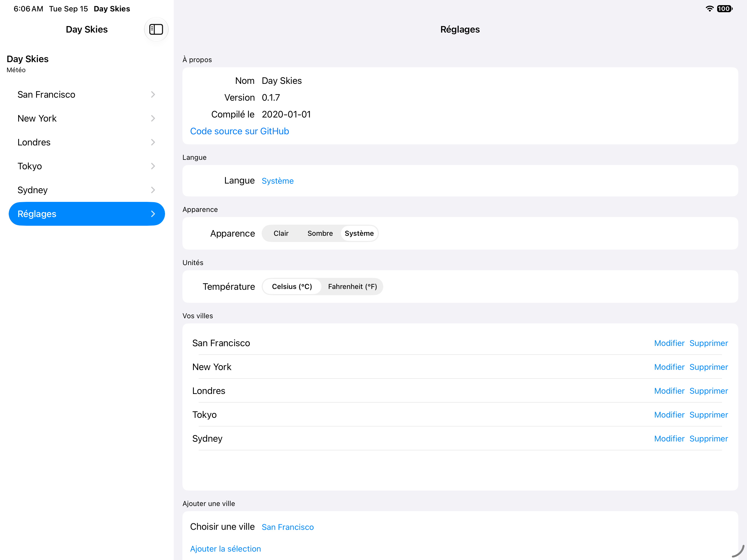Image resolution: width=747 pixels, height=560 pixels.
Task: Open San Francisco in the sidebar
Action: pyautogui.click(x=87, y=94)
